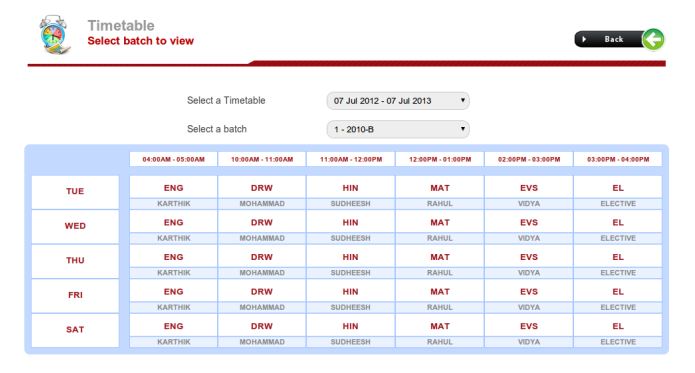Open the Select a Timetable dropdown
695x373 pixels.
tap(398, 101)
